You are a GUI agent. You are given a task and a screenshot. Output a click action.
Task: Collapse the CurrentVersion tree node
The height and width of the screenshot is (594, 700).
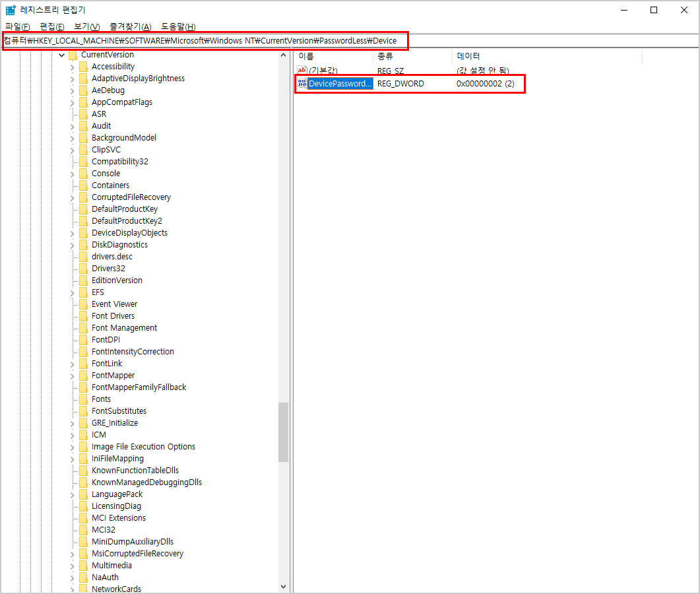pyautogui.click(x=61, y=55)
